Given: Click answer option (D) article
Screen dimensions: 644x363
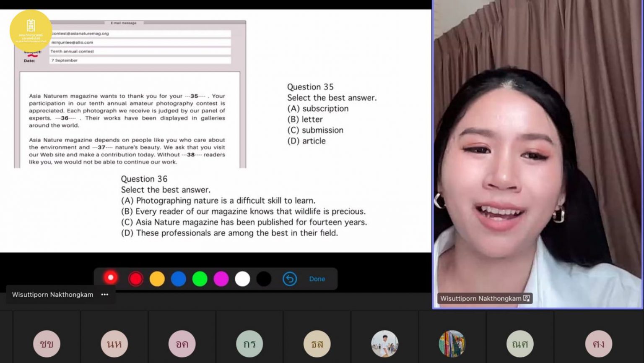Looking at the screenshot, I should 306,141.
